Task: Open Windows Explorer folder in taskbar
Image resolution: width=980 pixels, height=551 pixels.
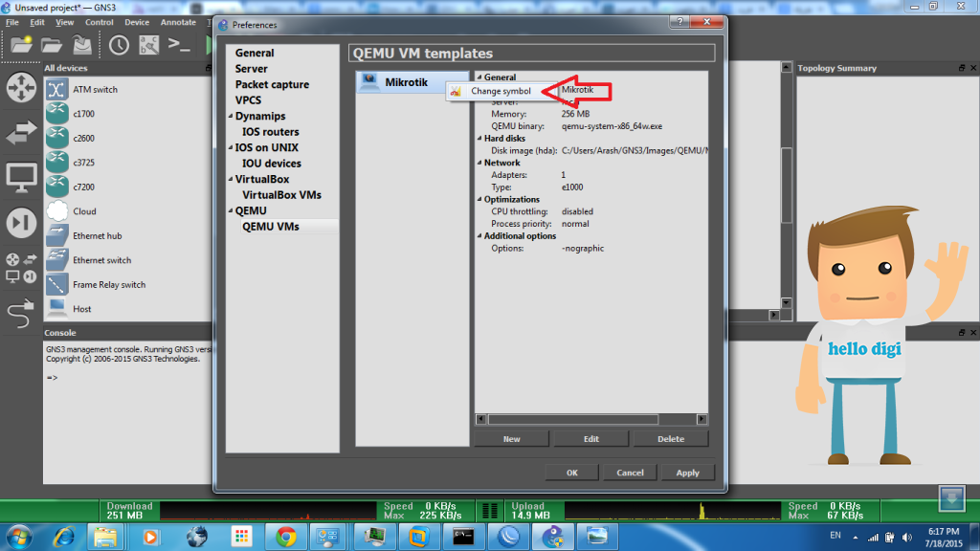Action: tap(105, 537)
